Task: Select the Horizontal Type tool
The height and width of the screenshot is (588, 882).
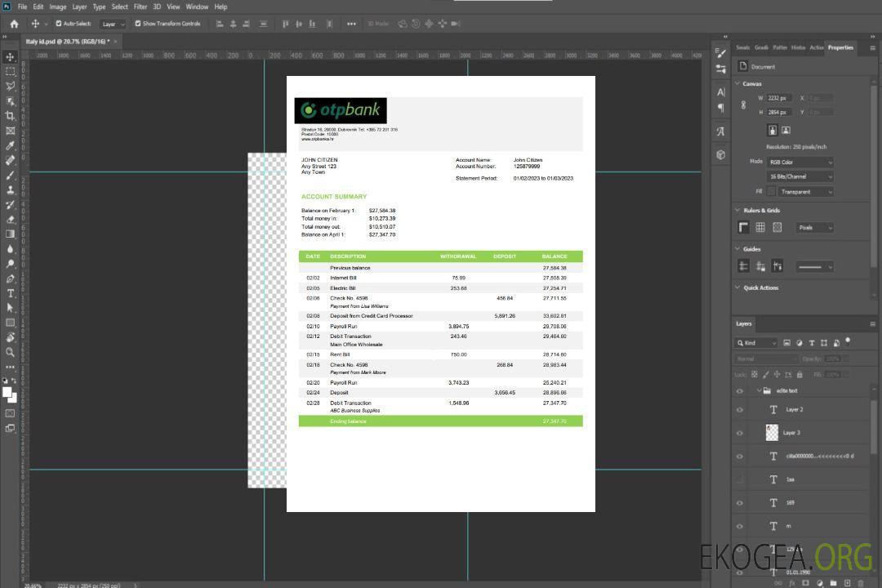Action: (x=10, y=293)
